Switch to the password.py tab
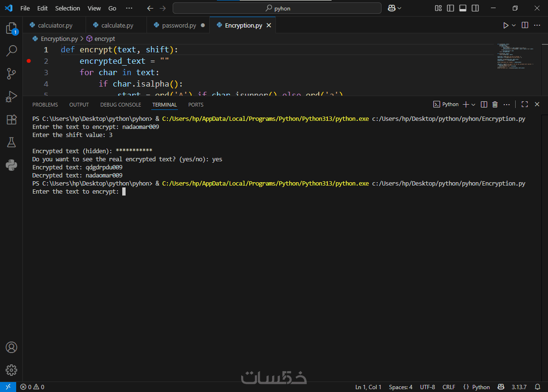 click(x=178, y=25)
